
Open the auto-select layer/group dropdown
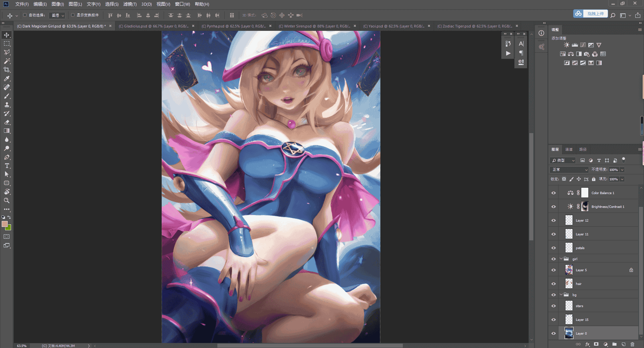[57, 15]
